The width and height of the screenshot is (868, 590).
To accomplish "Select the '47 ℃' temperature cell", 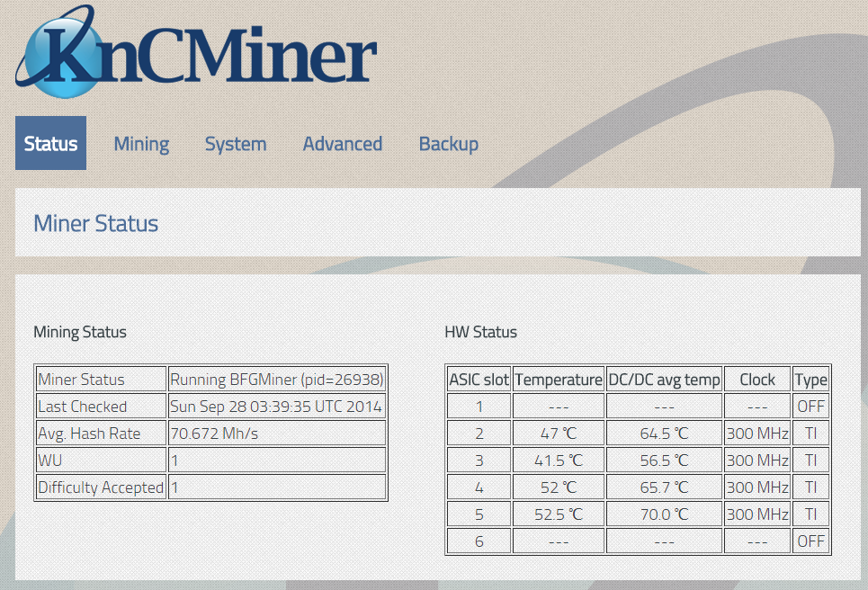I will (559, 434).
